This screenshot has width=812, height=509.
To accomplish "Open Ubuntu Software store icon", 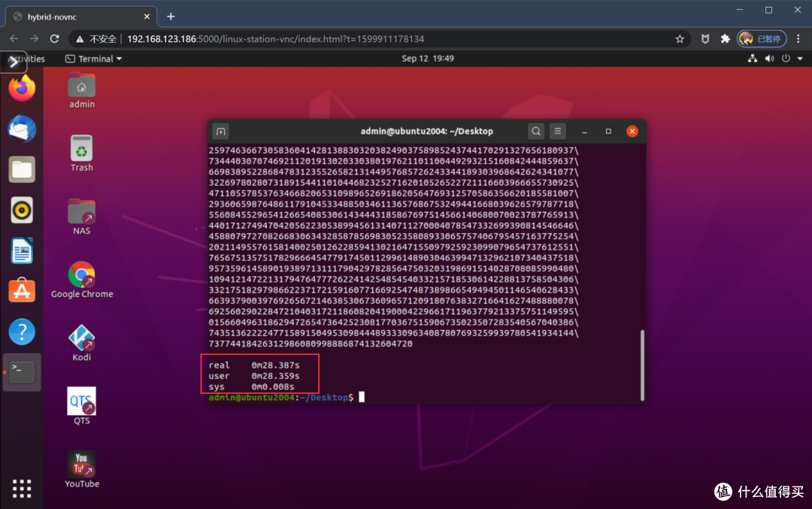I will click(22, 290).
